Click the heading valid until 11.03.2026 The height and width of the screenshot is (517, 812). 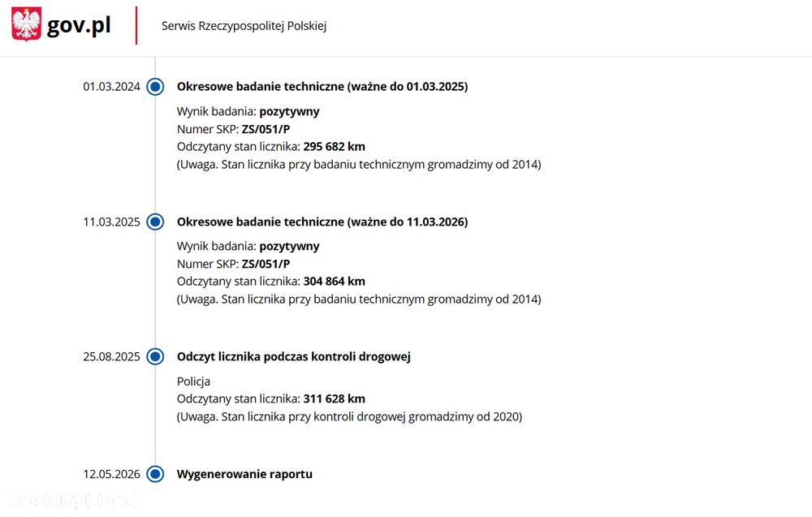click(322, 222)
